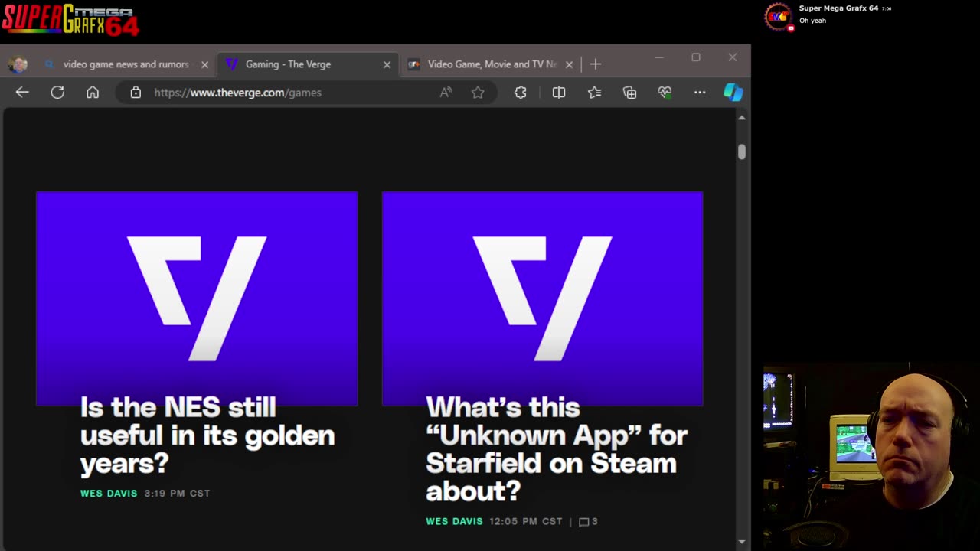Open the Favorites list icon
The image size is (980, 551).
coord(594,93)
